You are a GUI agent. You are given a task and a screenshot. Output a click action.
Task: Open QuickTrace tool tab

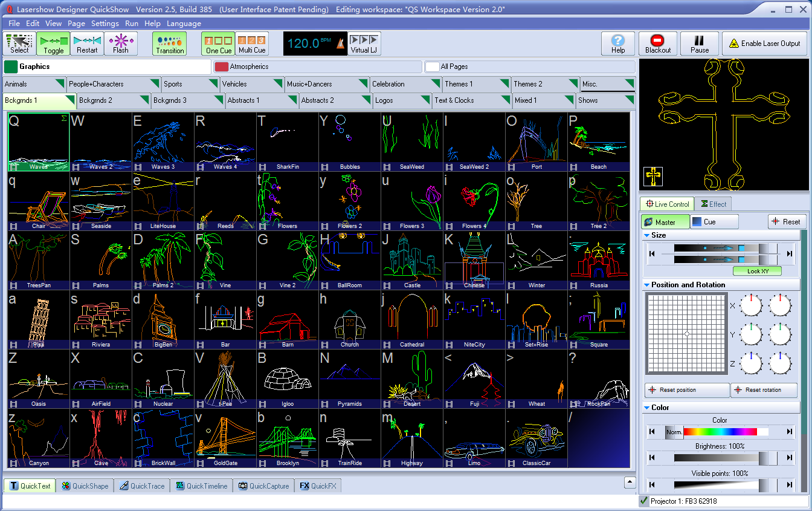click(x=141, y=486)
